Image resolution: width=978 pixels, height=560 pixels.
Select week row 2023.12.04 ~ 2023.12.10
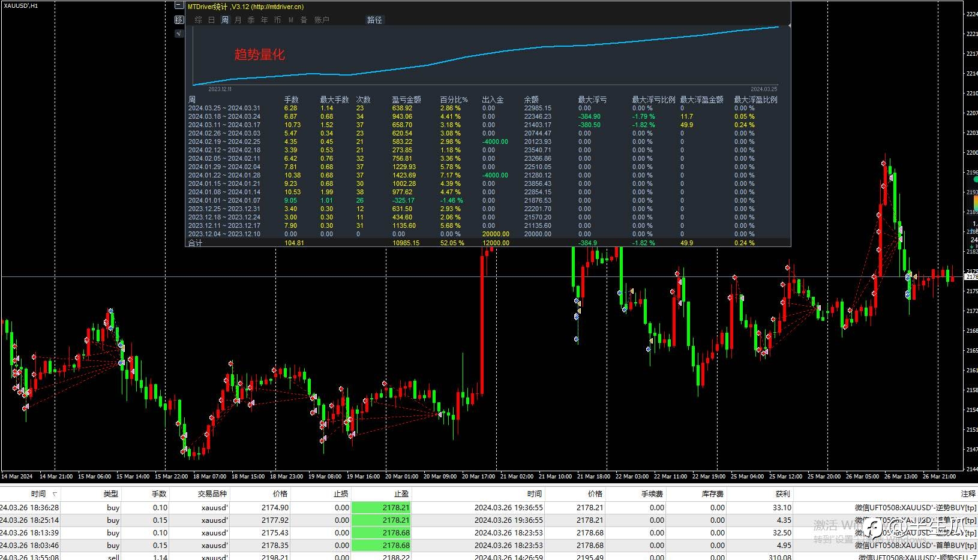[488, 234]
